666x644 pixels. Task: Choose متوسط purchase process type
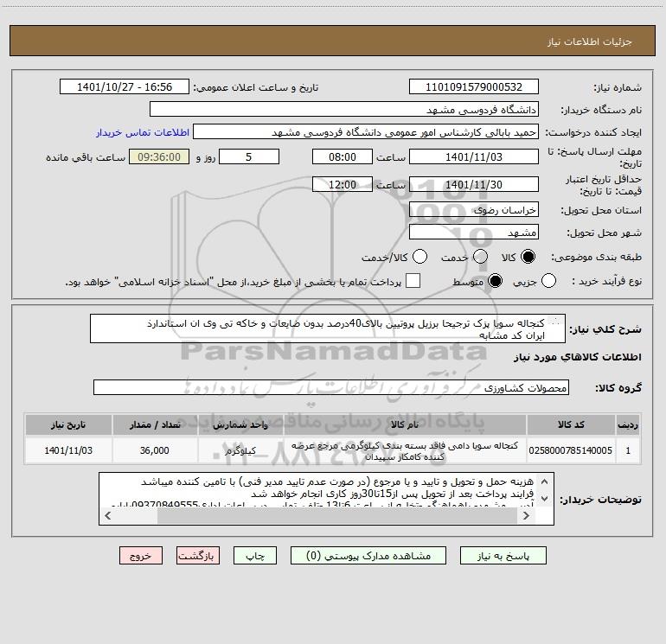(495, 281)
